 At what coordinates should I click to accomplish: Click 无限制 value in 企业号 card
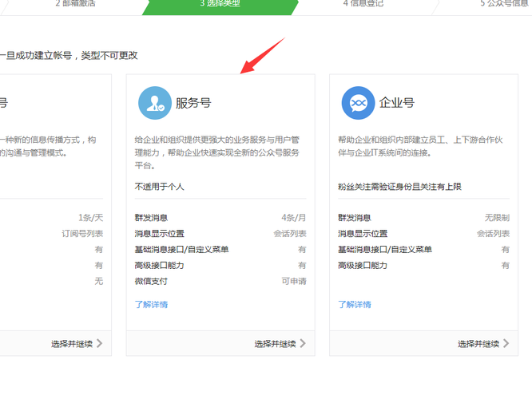coord(497,218)
